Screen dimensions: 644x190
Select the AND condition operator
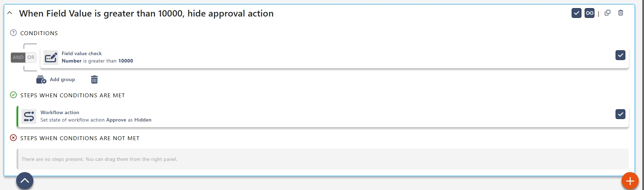pyautogui.click(x=18, y=57)
